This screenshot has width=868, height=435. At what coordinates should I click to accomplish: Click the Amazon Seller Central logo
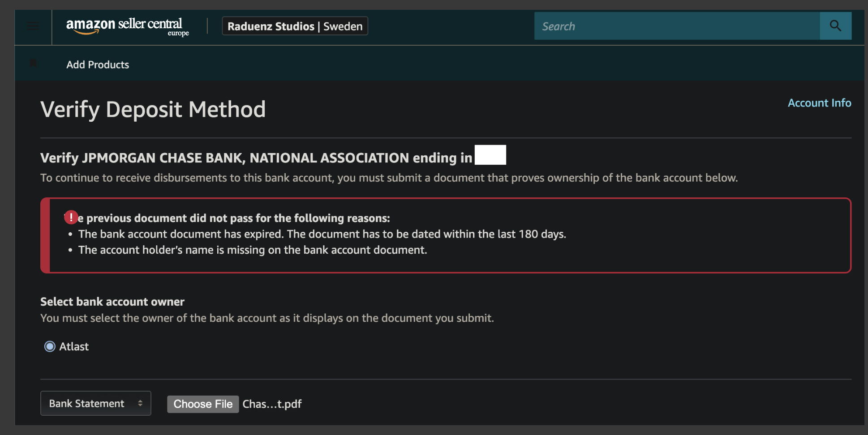click(x=127, y=26)
